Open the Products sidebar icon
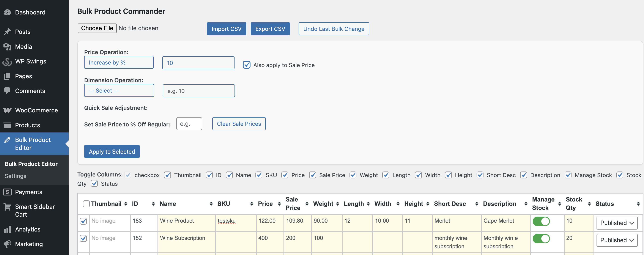Screen dimensions: 644x255 coord(7,125)
